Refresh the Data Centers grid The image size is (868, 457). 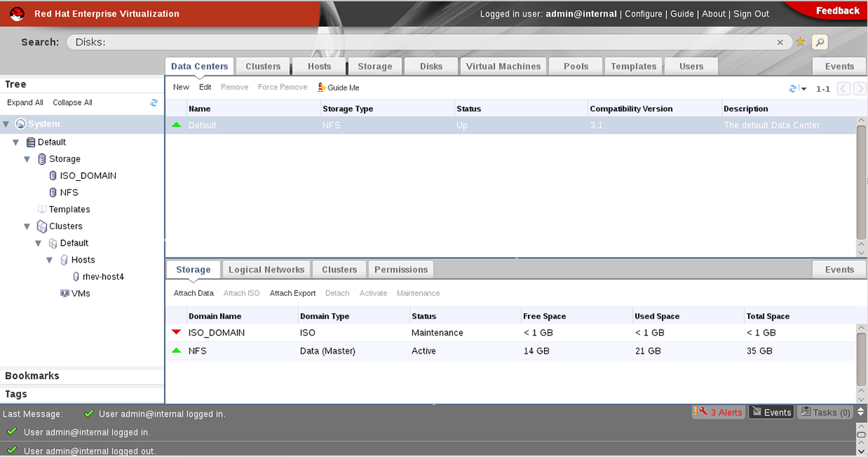(x=792, y=87)
